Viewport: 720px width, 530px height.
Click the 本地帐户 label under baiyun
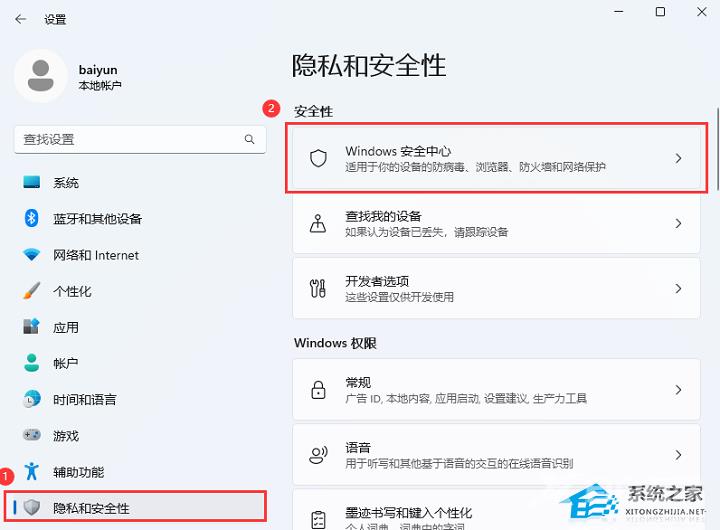click(100, 85)
